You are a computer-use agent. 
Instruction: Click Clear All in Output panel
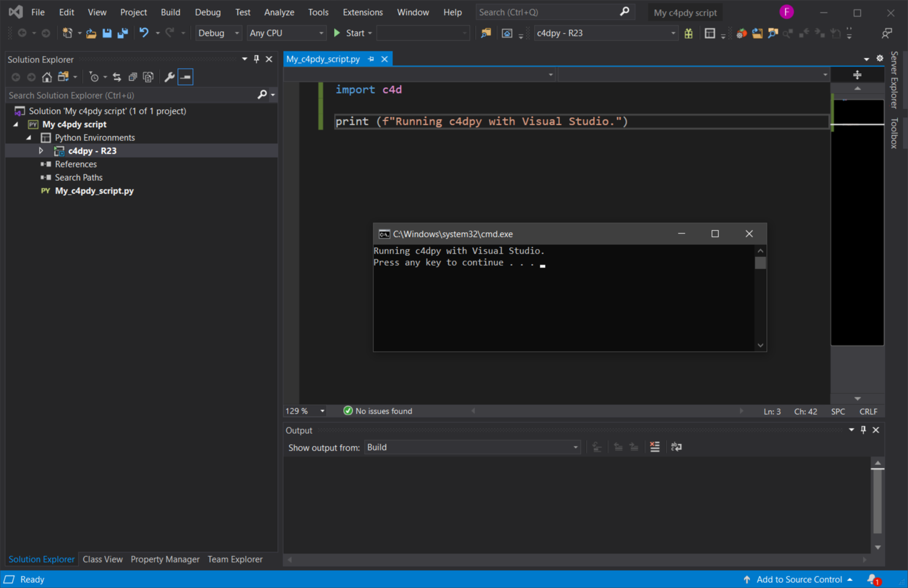[654, 447]
